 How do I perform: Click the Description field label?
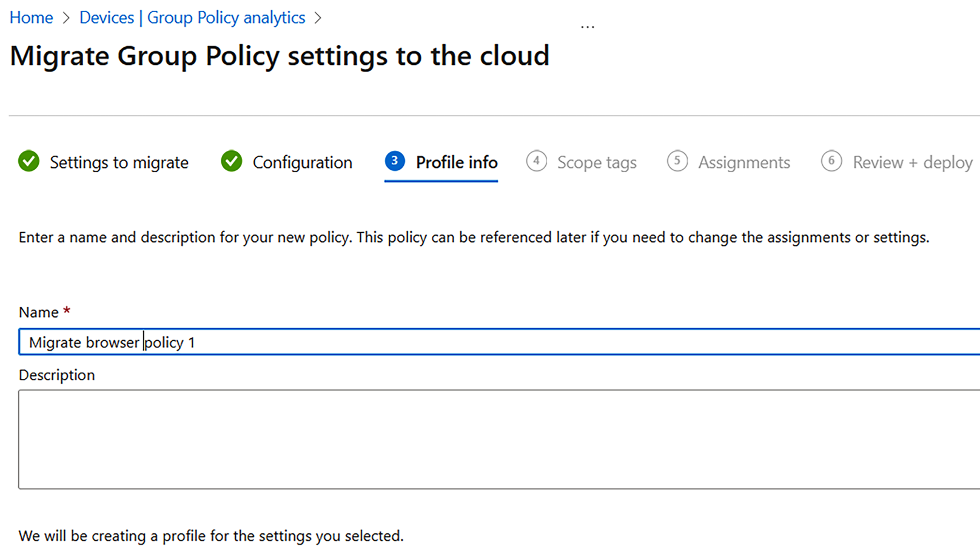click(57, 375)
